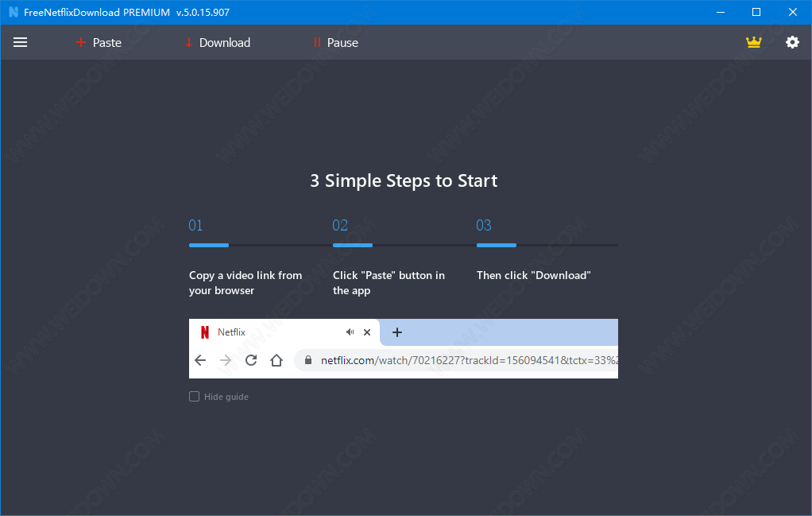
Task: Select step 02 in the guide
Action: coord(340,225)
